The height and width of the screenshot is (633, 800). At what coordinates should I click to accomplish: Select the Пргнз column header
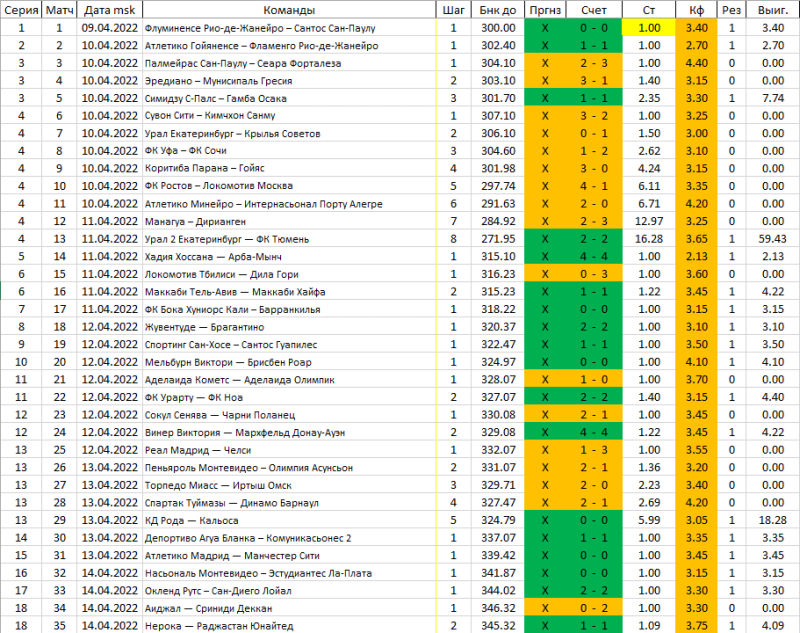tap(545, 10)
